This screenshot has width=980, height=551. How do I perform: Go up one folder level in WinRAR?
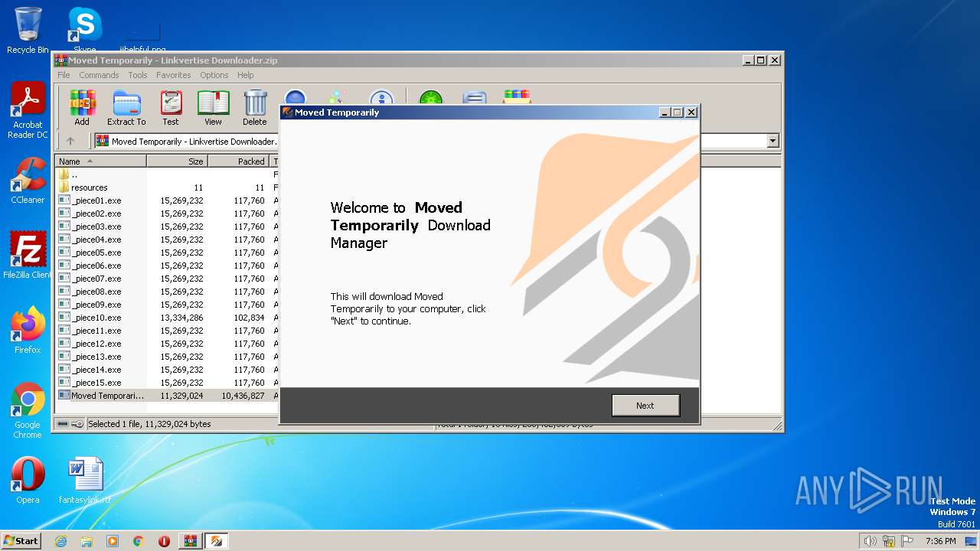(x=70, y=141)
